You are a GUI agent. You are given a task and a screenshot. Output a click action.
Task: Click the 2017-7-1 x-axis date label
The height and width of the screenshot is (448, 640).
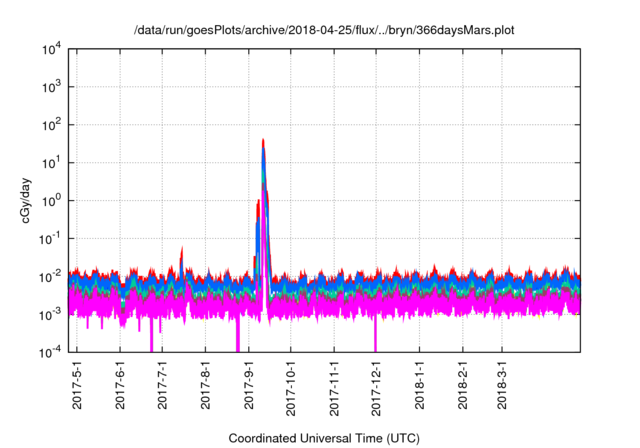click(162, 385)
